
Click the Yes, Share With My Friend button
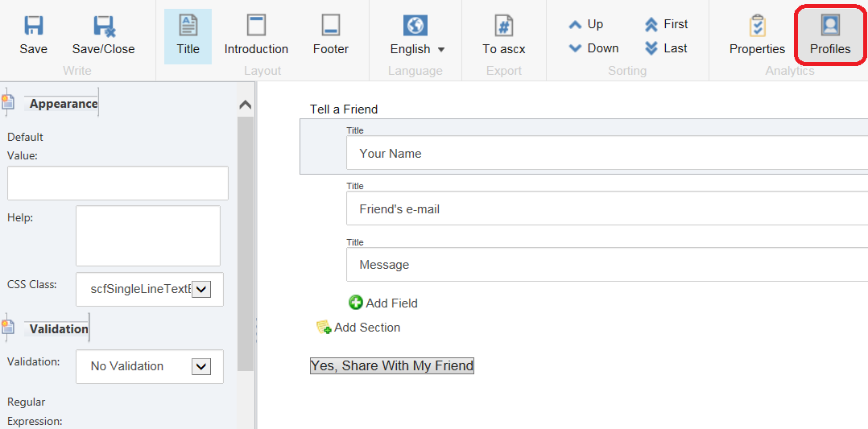392,365
